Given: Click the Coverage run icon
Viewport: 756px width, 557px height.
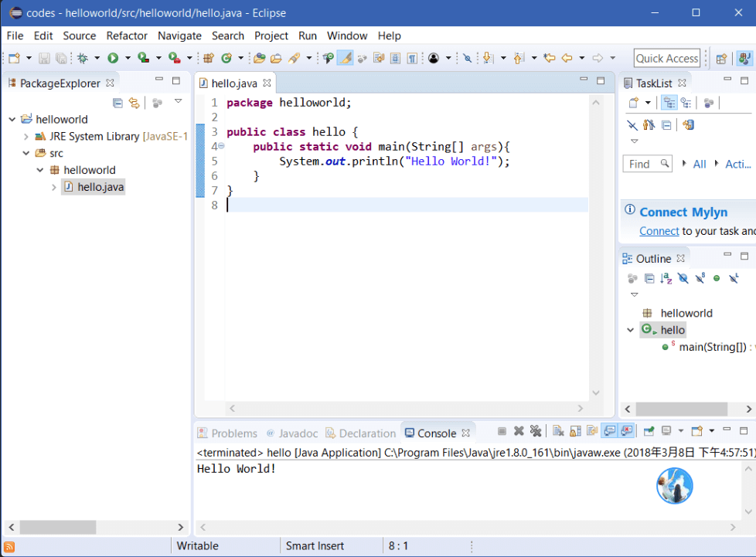Looking at the screenshot, I should coord(143,58).
